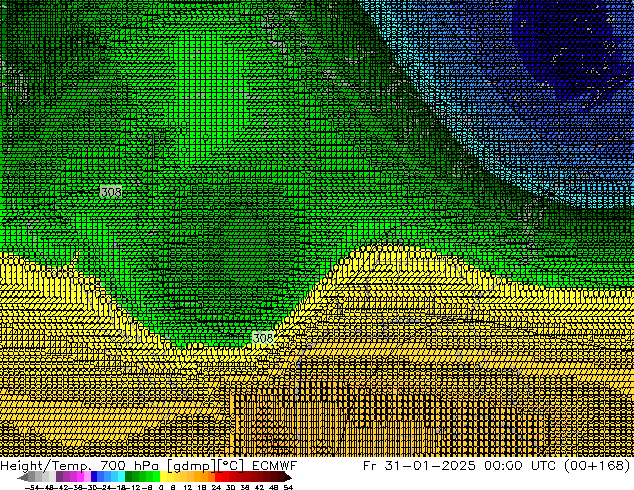Click the 54 value on legend scale

tap(288, 487)
